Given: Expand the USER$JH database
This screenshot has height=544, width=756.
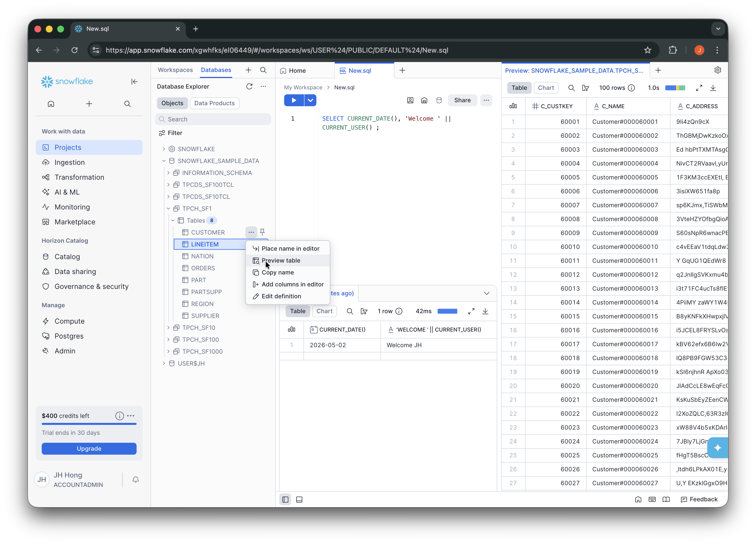Looking at the screenshot, I should point(164,363).
